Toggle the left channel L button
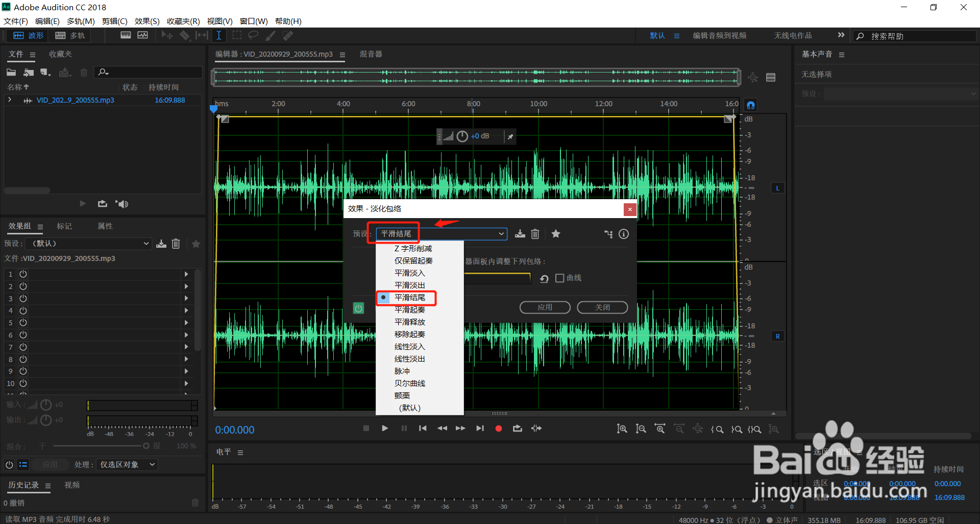Image resolution: width=980 pixels, height=524 pixels. pos(778,188)
